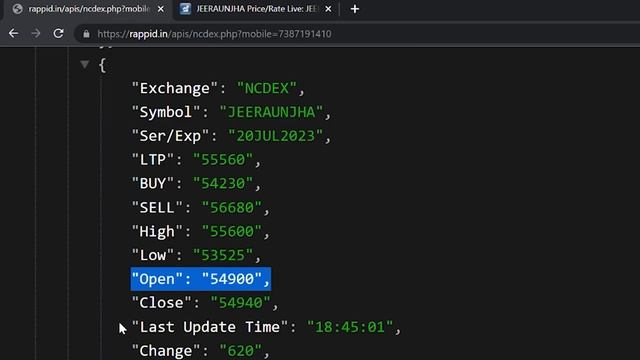The image size is (640, 360).
Task: Click the rappid.in tab globe favicon
Action: (18, 9)
